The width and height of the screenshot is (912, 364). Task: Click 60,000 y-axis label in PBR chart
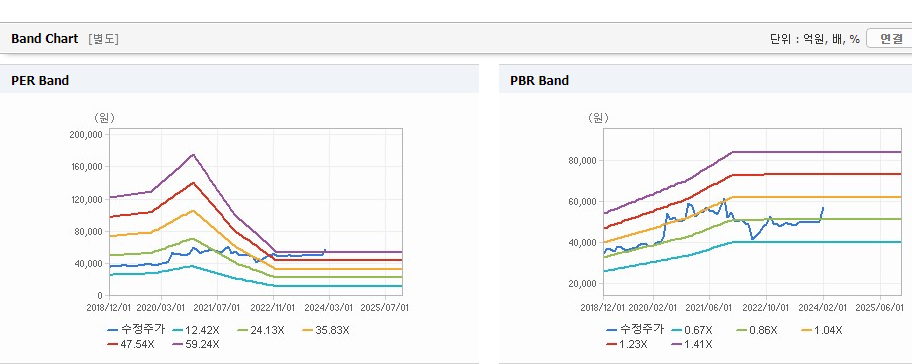coord(583,202)
